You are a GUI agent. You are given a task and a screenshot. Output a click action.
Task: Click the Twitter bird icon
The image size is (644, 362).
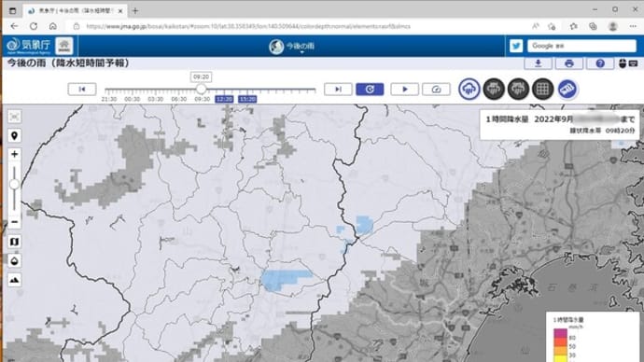(x=516, y=46)
